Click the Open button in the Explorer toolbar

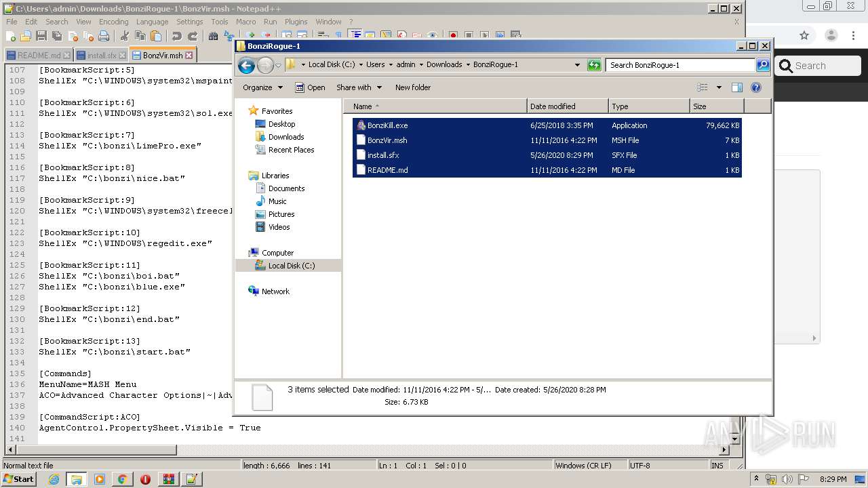click(310, 87)
